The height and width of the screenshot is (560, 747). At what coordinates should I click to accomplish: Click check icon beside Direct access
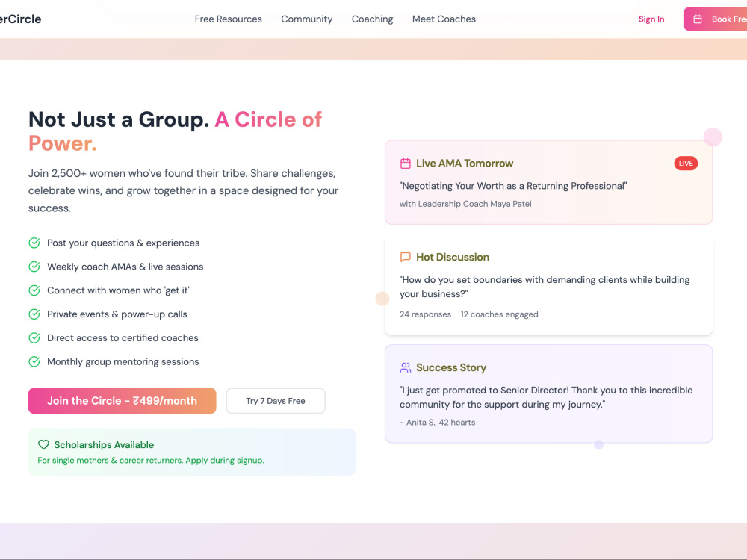coord(34,338)
